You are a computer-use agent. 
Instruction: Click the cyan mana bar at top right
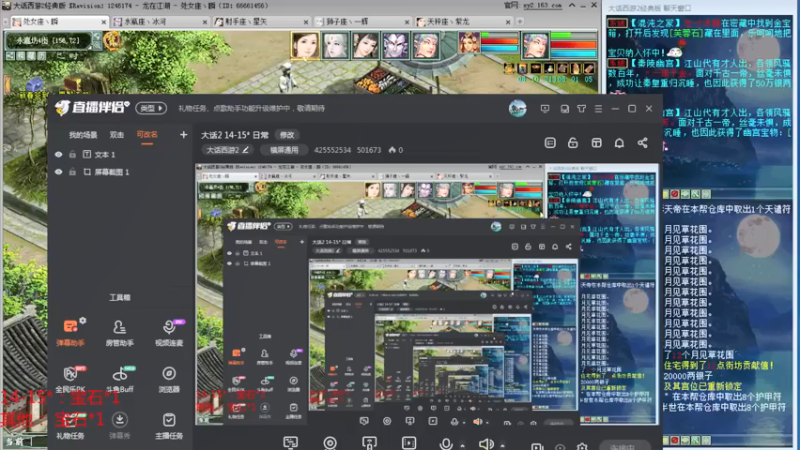tap(573, 53)
